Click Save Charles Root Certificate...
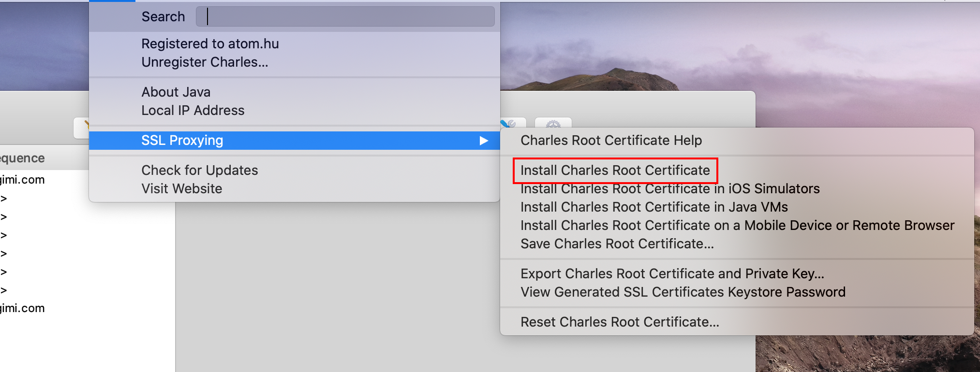This screenshot has height=372, width=980. click(617, 244)
